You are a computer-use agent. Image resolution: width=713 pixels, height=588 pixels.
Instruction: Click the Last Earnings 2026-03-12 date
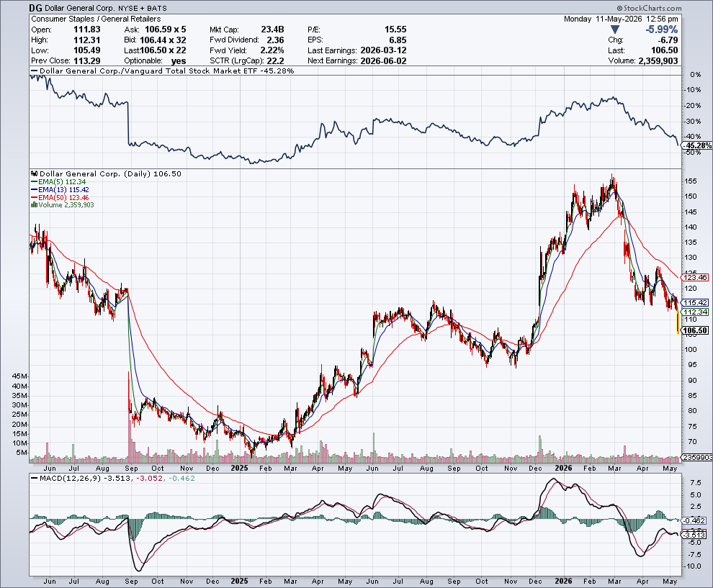(x=383, y=50)
